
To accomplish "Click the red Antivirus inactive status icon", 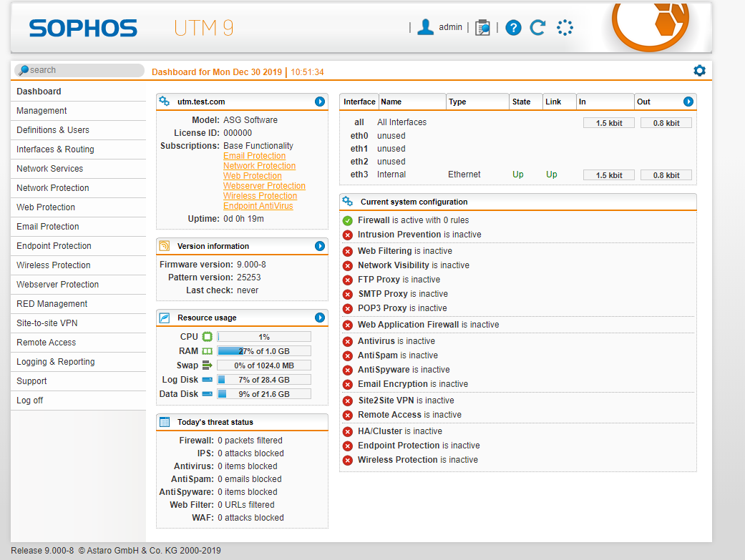I will [348, 342].
